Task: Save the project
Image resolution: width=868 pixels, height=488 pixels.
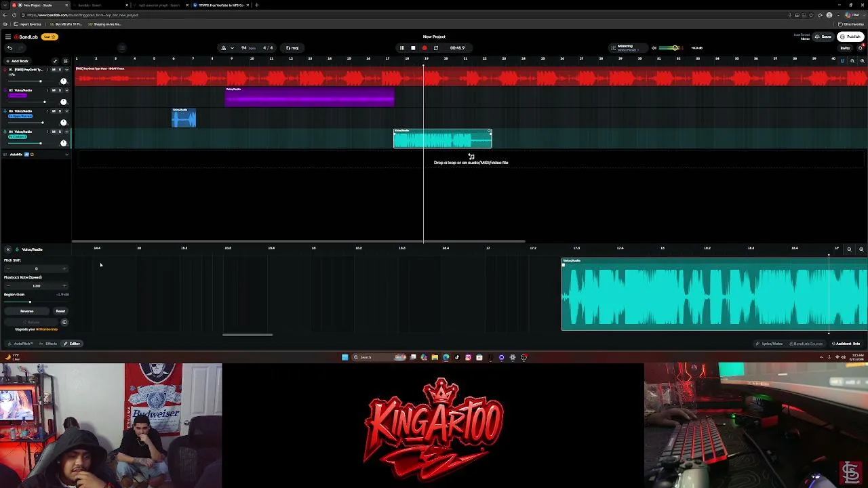Action: [x=824, y=37]
